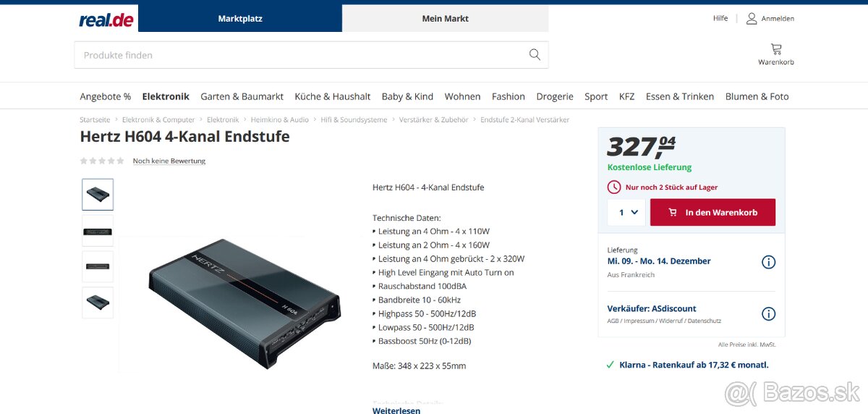
Task: Select the third product thumbnail
Action: [x=98, y=266]
